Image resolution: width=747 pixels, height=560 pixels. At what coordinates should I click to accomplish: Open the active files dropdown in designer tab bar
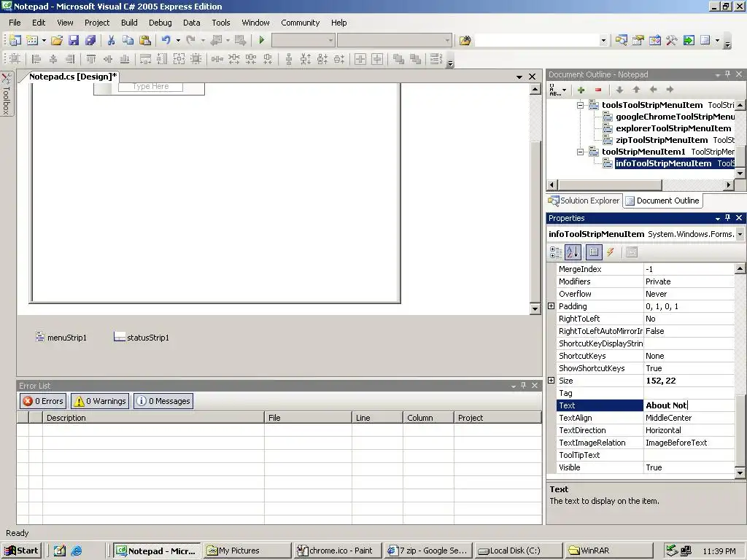pos(519,77)
